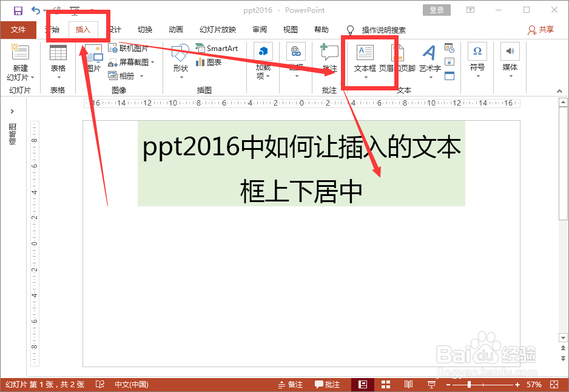
Task: Switch to the 切换 transitions tab
Action: click(145, 30)
